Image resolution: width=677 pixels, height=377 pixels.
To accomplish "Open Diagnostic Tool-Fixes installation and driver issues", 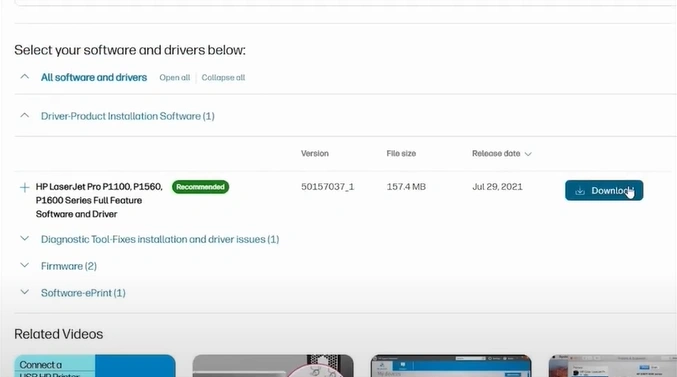I will coord(160,239).
